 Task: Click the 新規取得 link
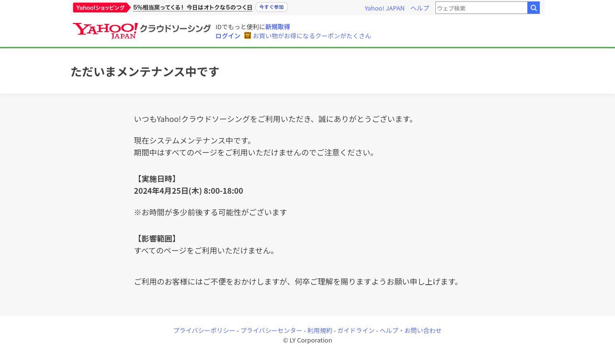[x=277, y=27]
